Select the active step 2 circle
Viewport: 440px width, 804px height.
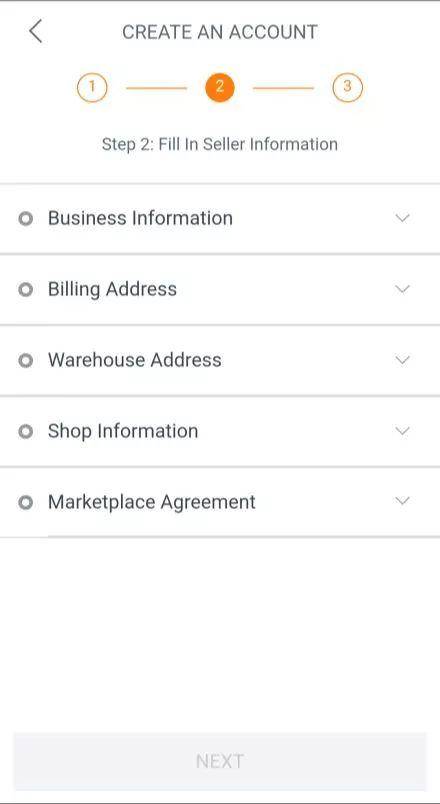click(219, 88)
